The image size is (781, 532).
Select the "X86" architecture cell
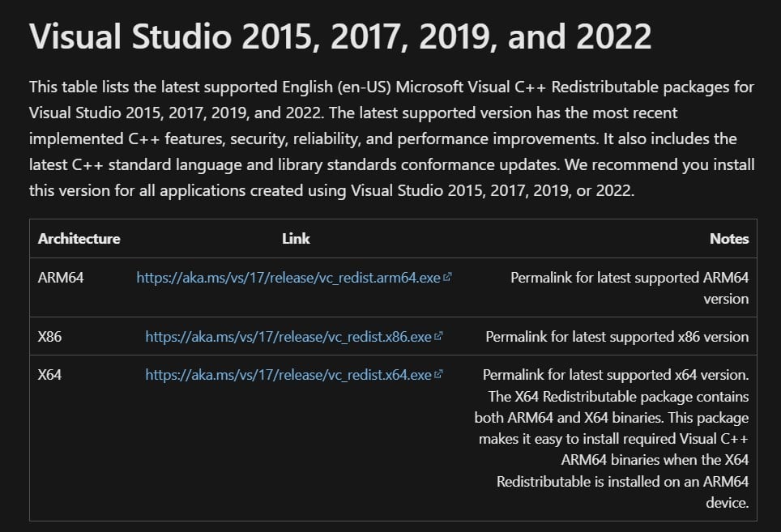(x=49, y=337)
